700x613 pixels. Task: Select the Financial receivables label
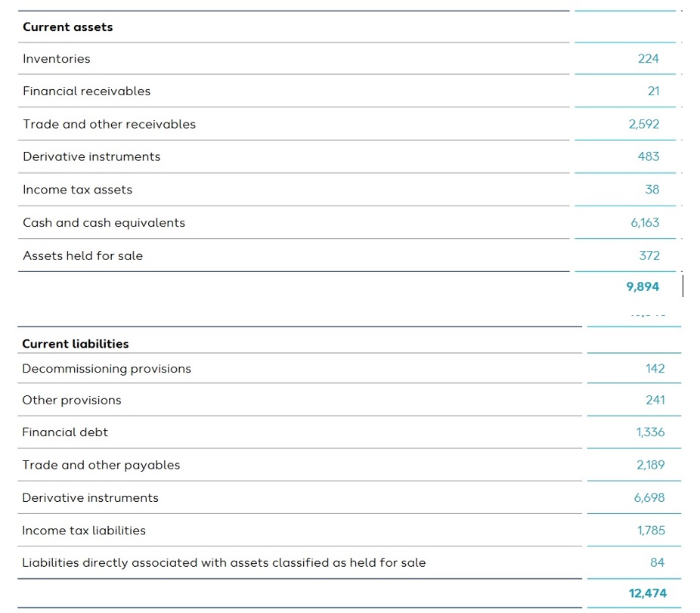tap(86, 91)
